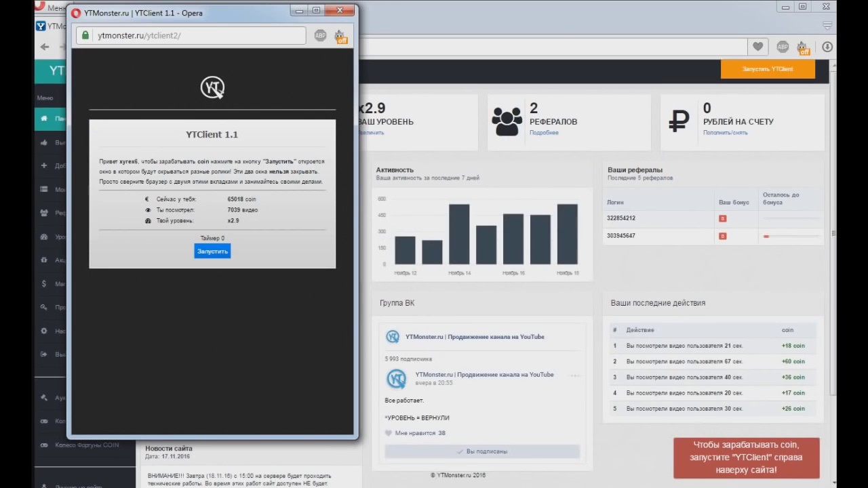The height and width of the screenshot is (488, 868).
Task: Click referral login 322854212
Action: [621, 218]
